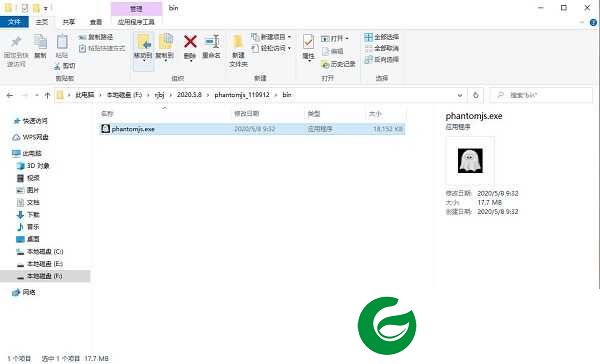Viewport: 600px width, 364px height.
Task: Open Documents folder in sidebar
Action: click(x=29, y=202)
